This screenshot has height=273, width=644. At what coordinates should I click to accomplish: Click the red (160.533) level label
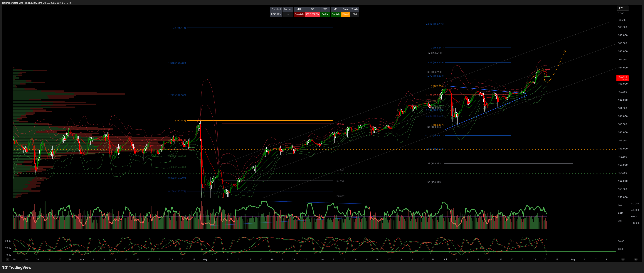click(x=340, y=124)
